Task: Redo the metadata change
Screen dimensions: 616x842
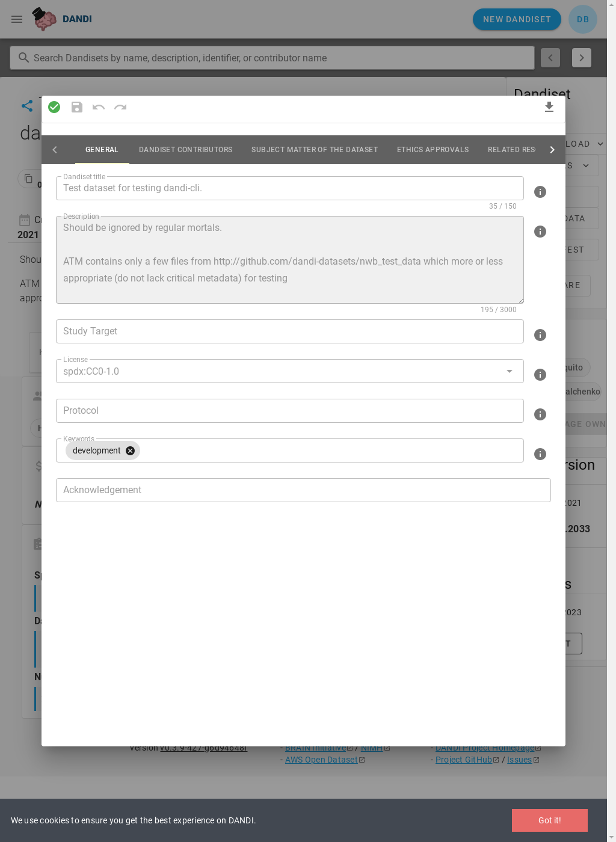Action: [120, 107]
